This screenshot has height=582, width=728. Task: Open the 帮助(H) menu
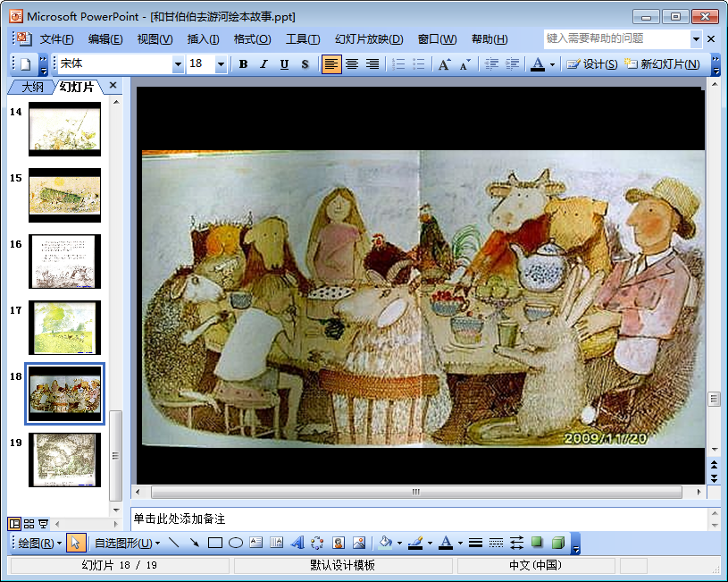point(490,39)
